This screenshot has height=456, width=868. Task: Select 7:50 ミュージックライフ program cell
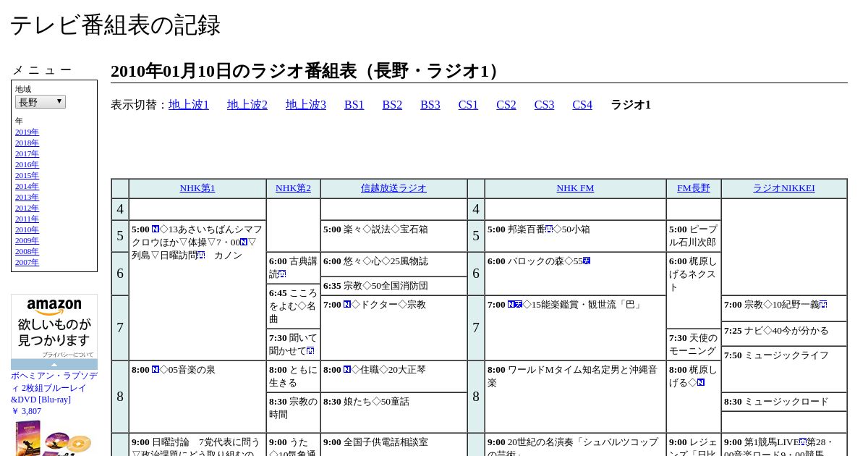point(784,369)
